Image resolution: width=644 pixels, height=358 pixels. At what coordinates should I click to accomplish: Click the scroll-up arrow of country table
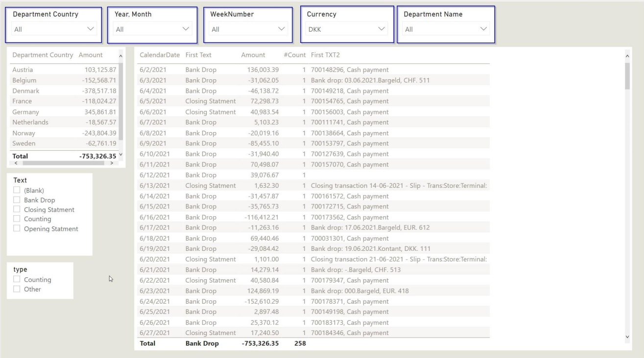(121, 56)
